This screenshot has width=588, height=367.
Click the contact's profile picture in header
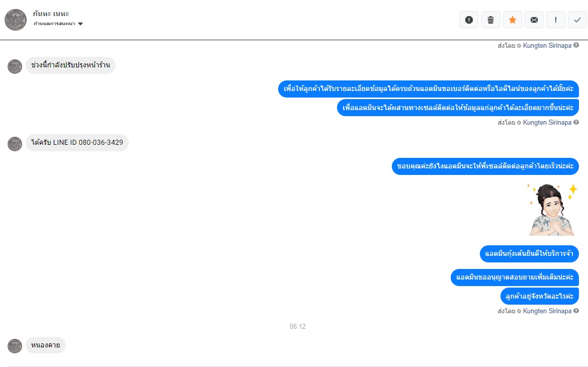point(16,20)
